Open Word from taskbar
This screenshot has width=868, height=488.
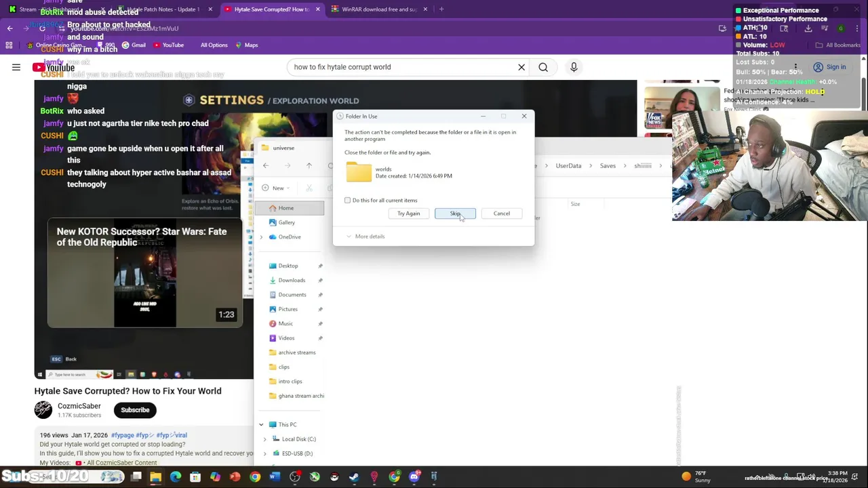(275, 477)
